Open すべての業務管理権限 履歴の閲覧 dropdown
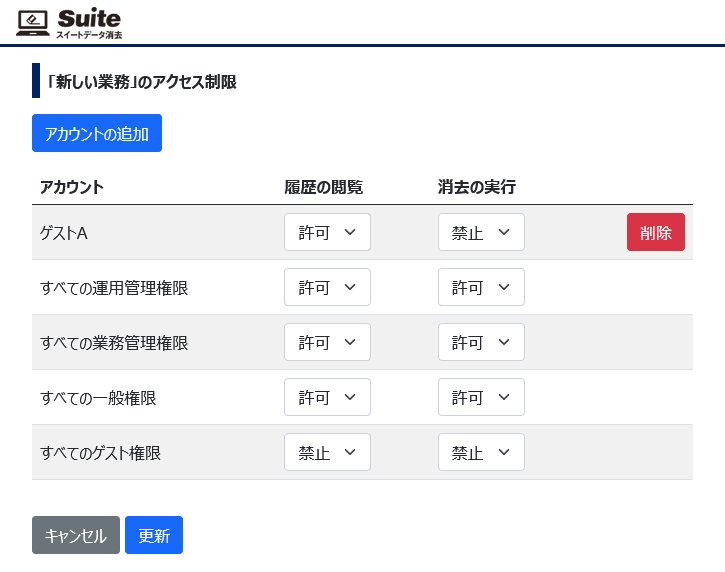The width and height of the screenshot is (725, 572). click(x=327, y=342)
